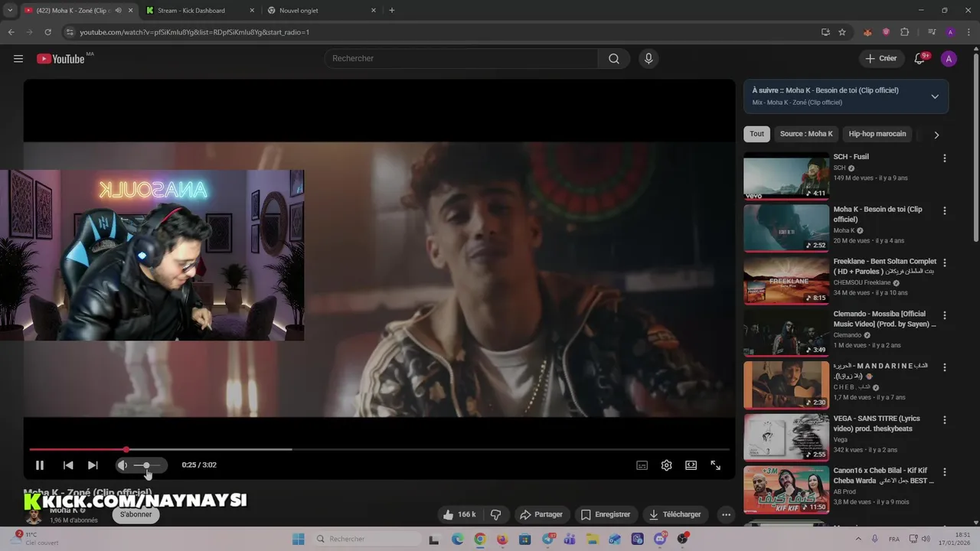The width and height of the screenshot is (980, 551).
Task: Install app icon in address bar
Action: click(825, 32)
